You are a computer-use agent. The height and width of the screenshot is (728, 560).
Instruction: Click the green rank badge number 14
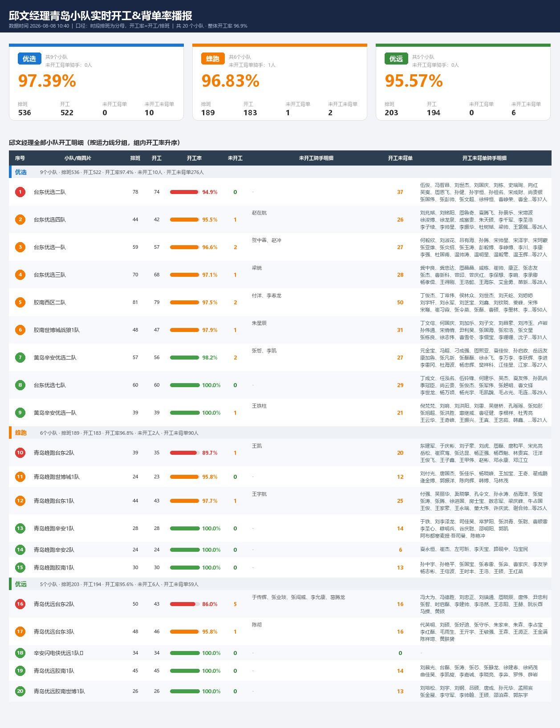(x=20, y=550)
